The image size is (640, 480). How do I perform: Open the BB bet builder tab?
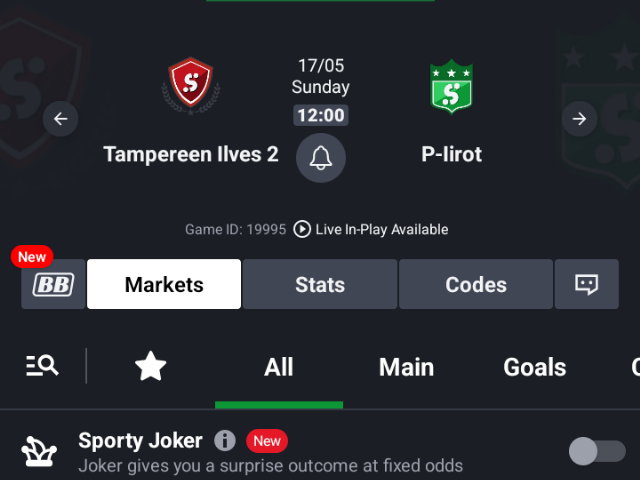pyautogui.click(x=53, y=284)
